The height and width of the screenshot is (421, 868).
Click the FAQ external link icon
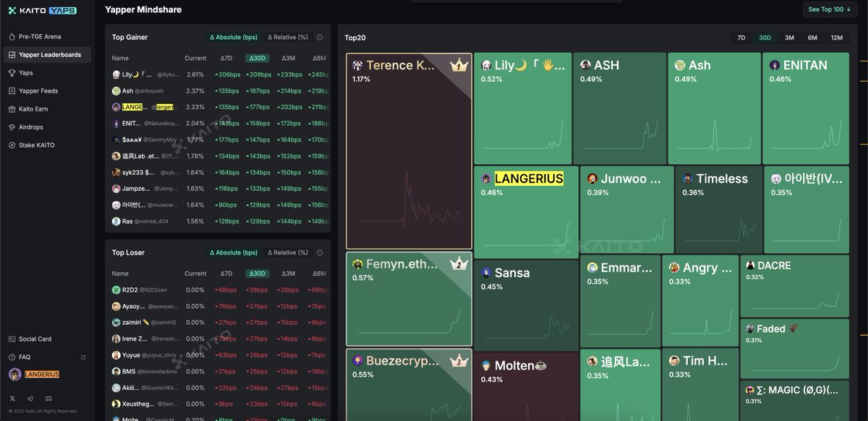tap(83, 357)
